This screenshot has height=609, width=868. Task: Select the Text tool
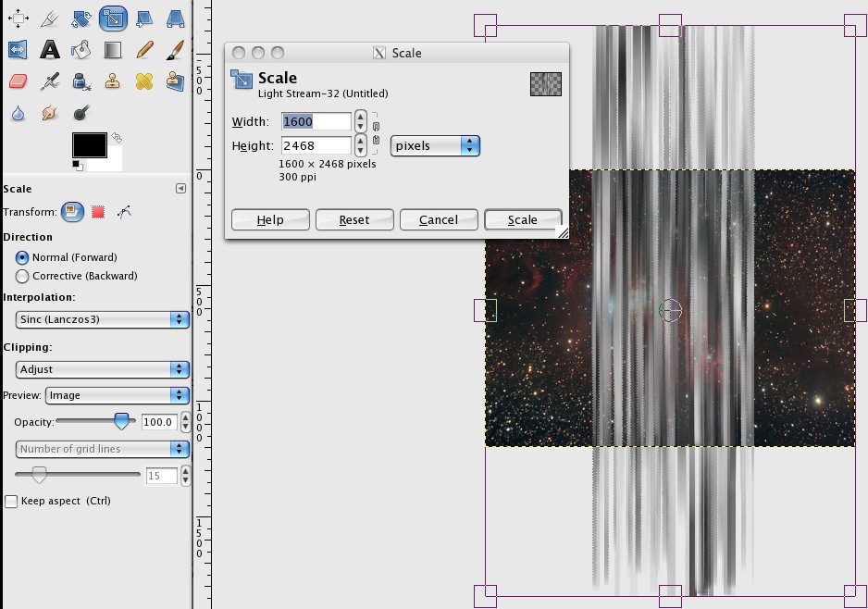pyautogui.click(x=50, y=50)
